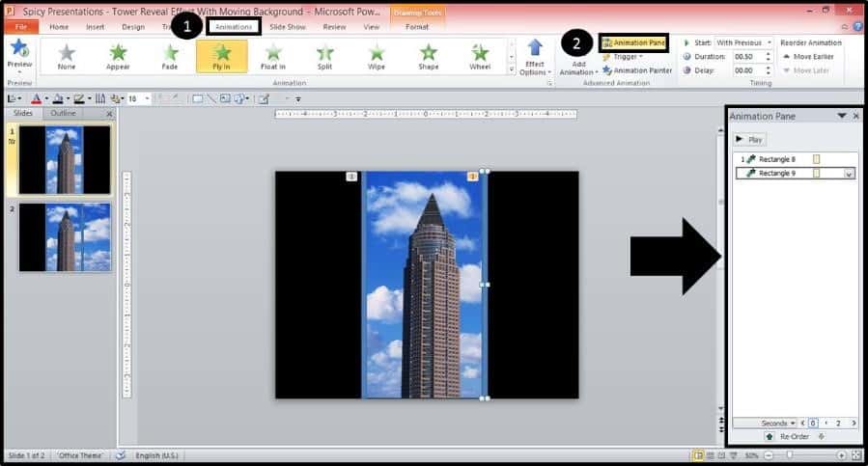The width and height of the screenshot is (868, 466).
Task: Switch to Slide Sorter view icon
Action: click(x=711, y=455)
